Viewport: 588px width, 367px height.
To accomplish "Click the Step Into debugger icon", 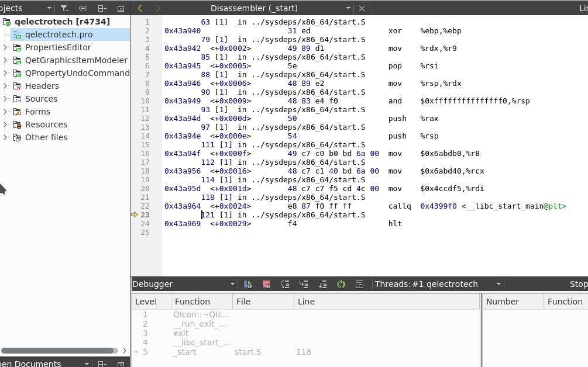I will pyautogui.click(x=304, y=284).
